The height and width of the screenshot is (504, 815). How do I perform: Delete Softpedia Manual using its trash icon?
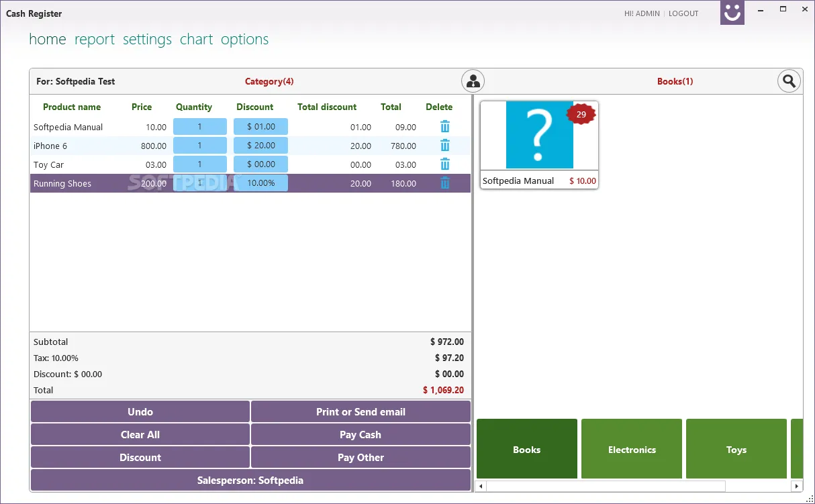pos(444,126)
